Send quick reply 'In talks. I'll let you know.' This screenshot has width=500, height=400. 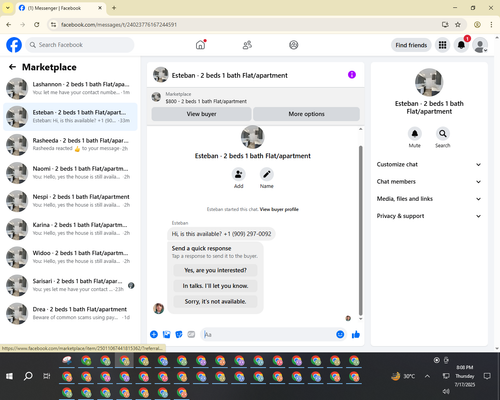215,286
